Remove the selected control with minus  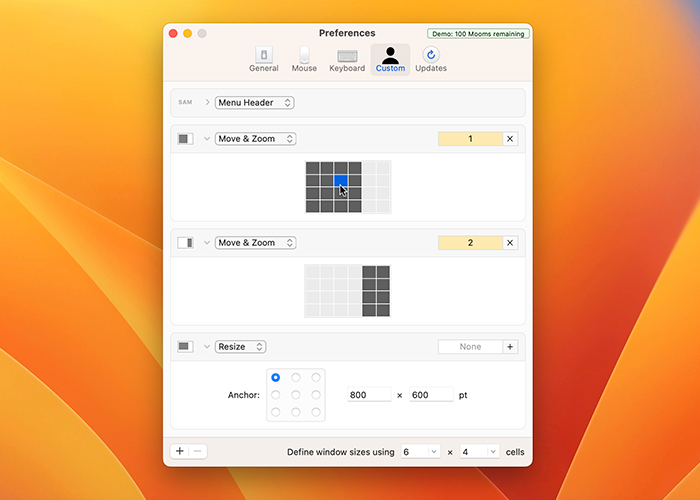click(198, 451)
